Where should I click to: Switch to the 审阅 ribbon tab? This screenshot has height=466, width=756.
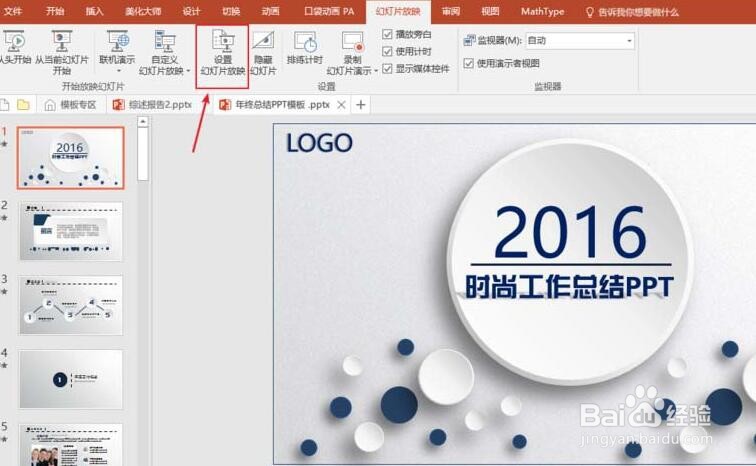[x=451, y=11]
